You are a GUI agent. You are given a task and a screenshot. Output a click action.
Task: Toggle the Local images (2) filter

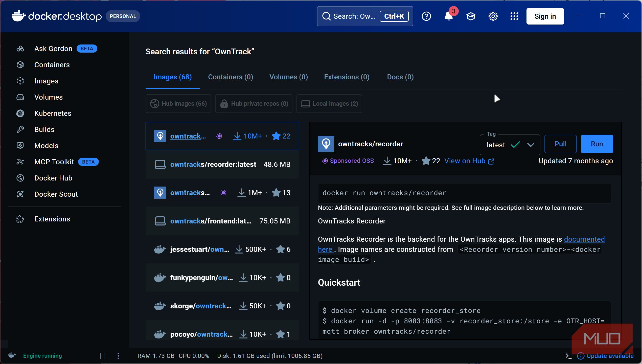[329, 104]
